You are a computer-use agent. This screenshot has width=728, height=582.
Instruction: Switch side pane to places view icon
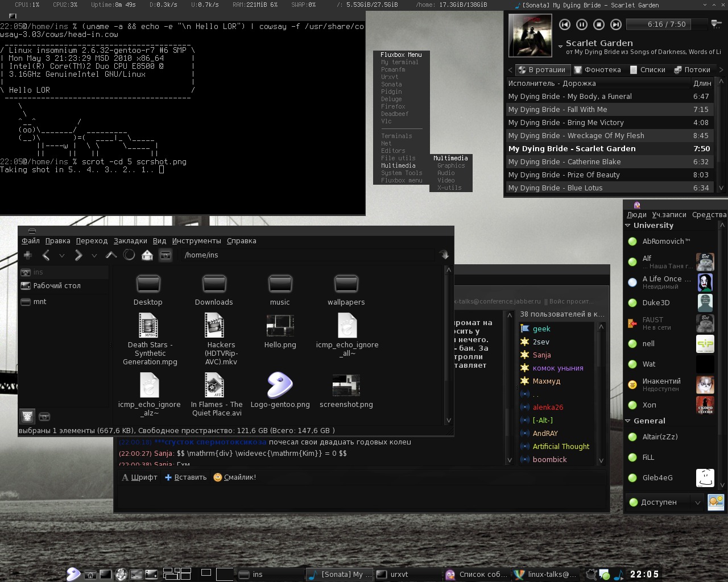pyautogui.click(x=27, y=417)
